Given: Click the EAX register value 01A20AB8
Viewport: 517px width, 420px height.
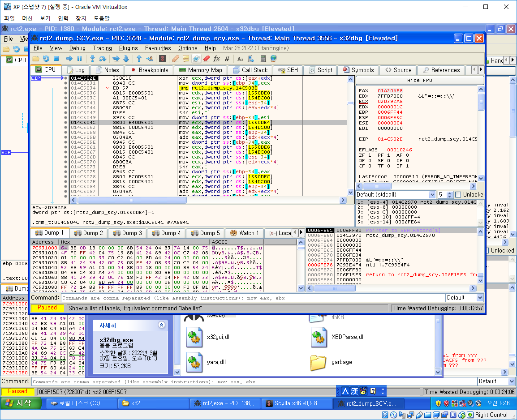Looking at the screenshot, I should (390, 90).
